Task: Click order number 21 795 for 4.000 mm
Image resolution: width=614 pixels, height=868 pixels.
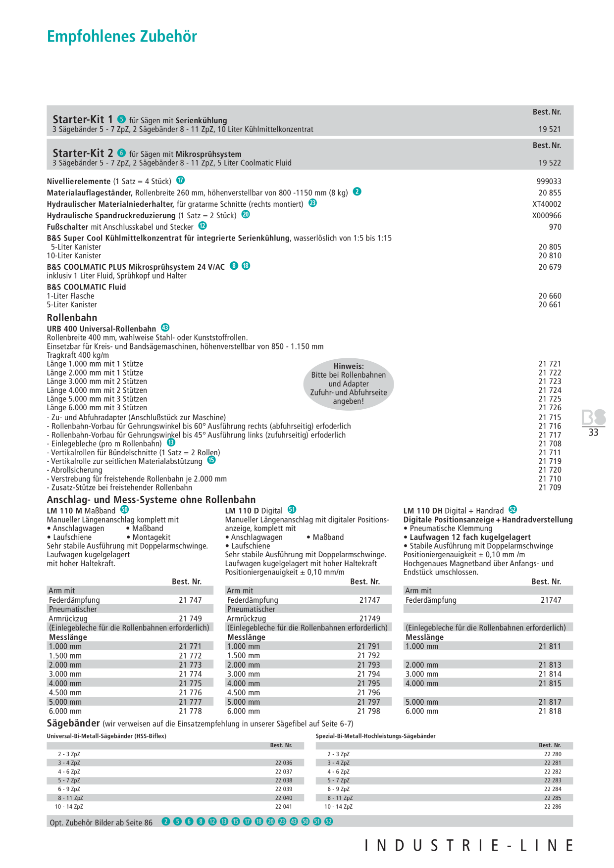Action: 369,683
